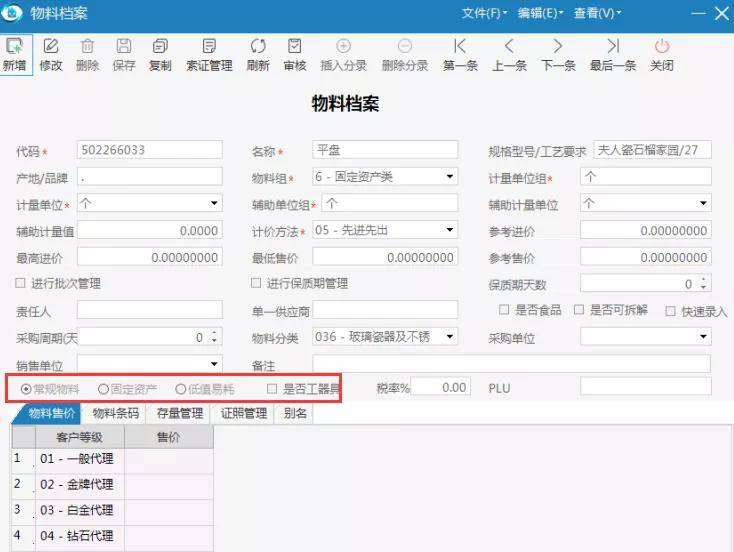The height and width of the screenshot is (552, 734).
Task: Select the 固定资产 radio button
Action: tap(103, 388)
